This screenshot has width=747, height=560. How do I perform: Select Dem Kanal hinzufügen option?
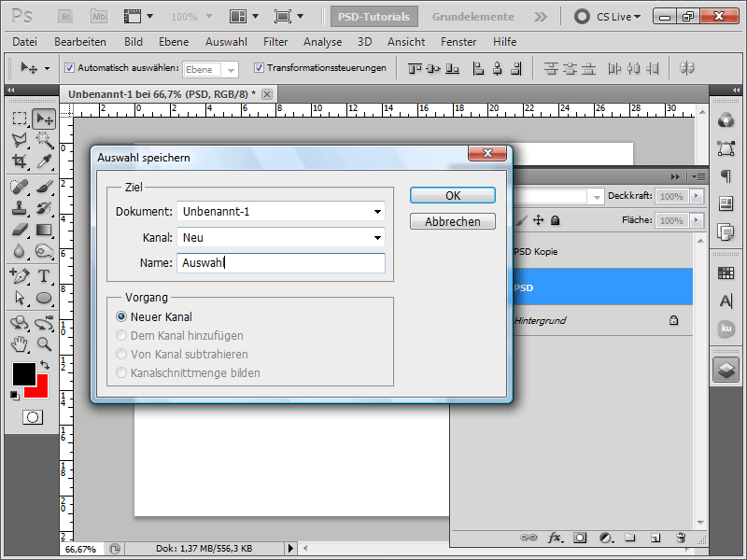tap(121, 335)
